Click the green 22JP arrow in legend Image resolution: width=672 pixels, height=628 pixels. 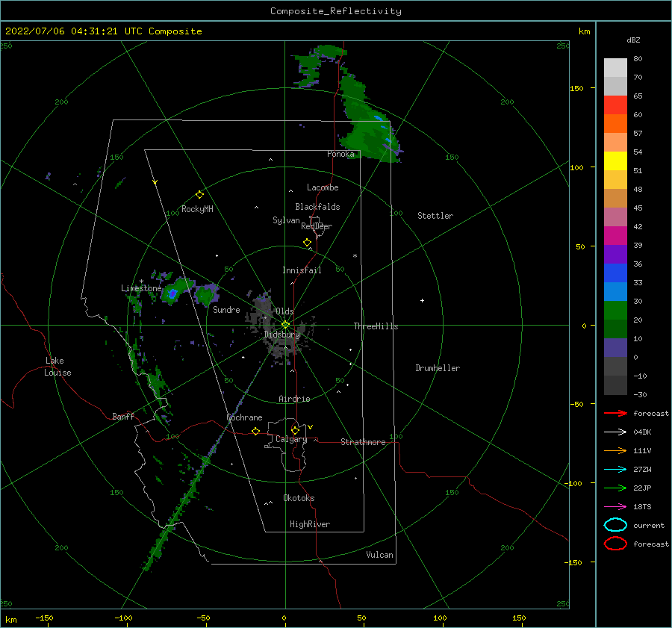[x=615, y=488]
